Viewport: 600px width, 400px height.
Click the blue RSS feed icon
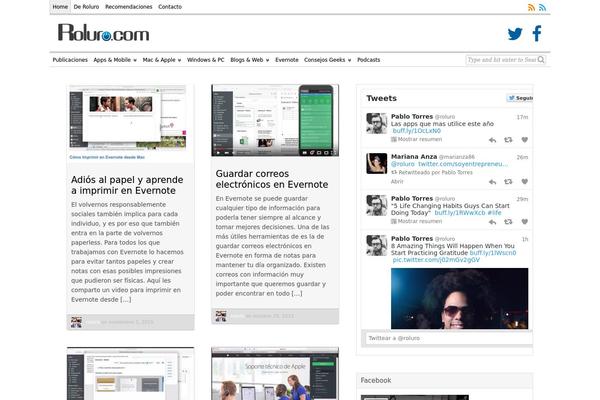pyautogui.click(x=543, y=7)
